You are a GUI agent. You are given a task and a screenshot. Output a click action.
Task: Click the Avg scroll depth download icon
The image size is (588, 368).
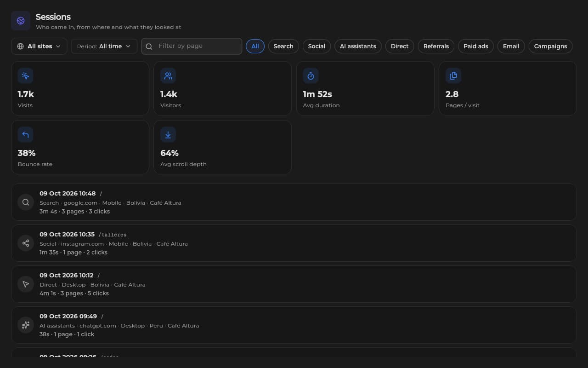(x=168, y=135)
